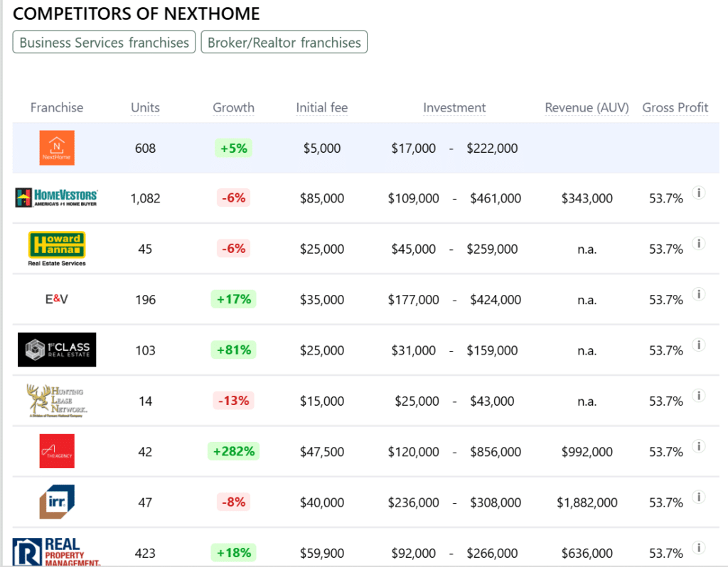The image size is (728, 567).
Task: Click the Franchise column header
Action: [x=57, y=108]
